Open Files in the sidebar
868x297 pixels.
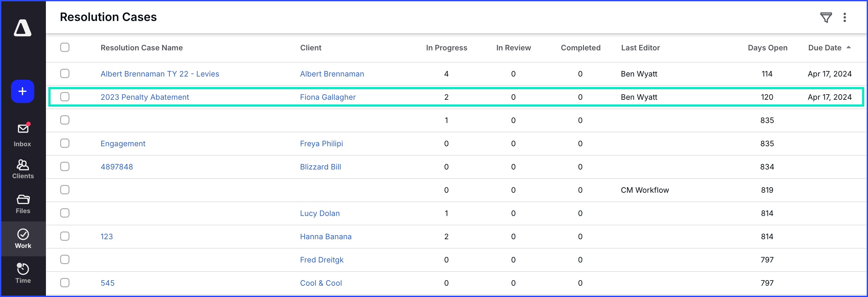pyautogui.click(x=23, y=204)
